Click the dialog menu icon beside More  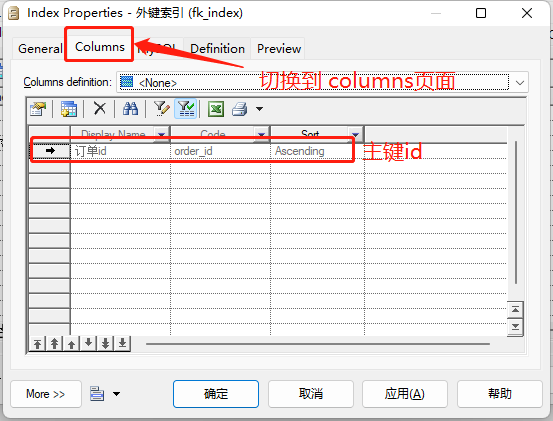point(97,394)
